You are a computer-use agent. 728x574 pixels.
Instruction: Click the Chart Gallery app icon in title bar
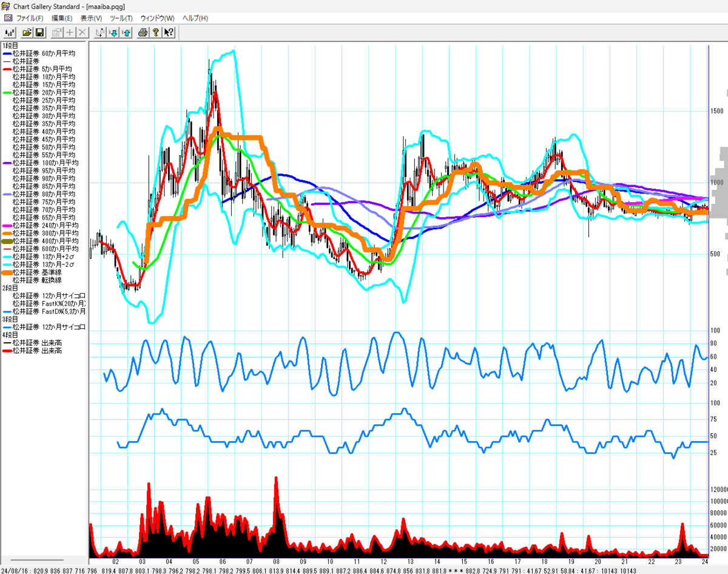pos(5,6)
